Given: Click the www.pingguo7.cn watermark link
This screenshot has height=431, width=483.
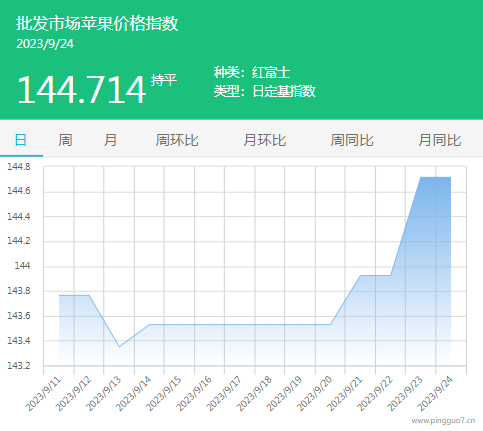Looking at the screenshot, I should 443,421.
